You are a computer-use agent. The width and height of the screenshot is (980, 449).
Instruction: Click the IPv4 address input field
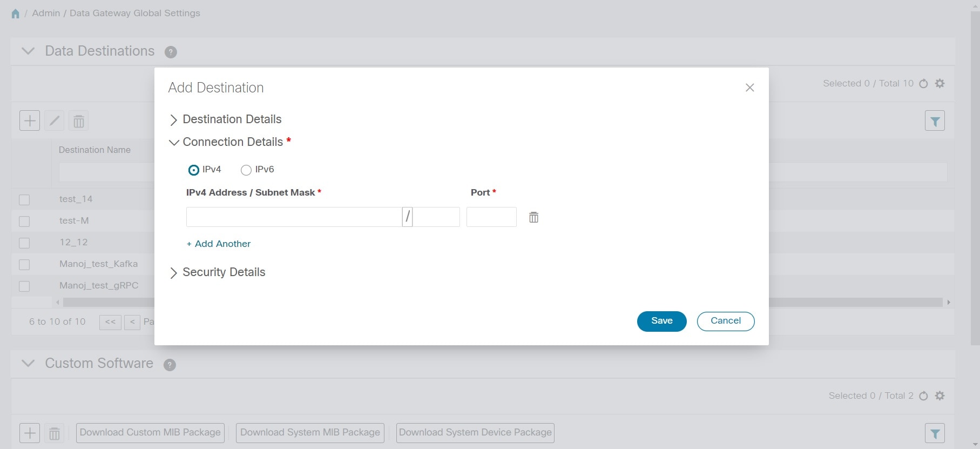[x=294, y=217]
